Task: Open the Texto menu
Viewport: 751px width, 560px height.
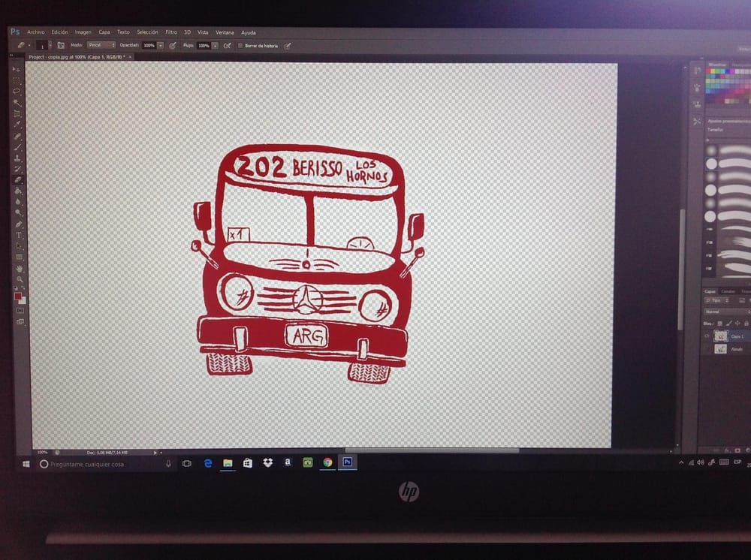Action: [123, 32]
